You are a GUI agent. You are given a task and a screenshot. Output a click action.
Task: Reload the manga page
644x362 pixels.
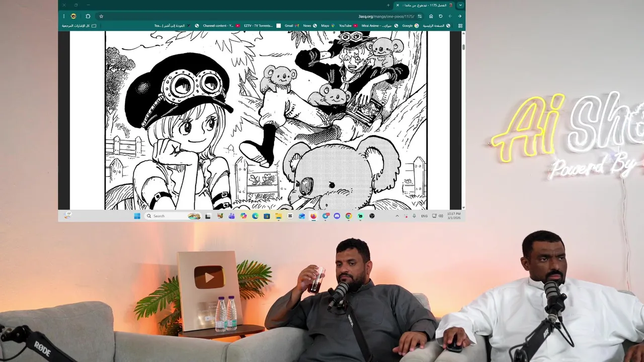coord(441,16)
